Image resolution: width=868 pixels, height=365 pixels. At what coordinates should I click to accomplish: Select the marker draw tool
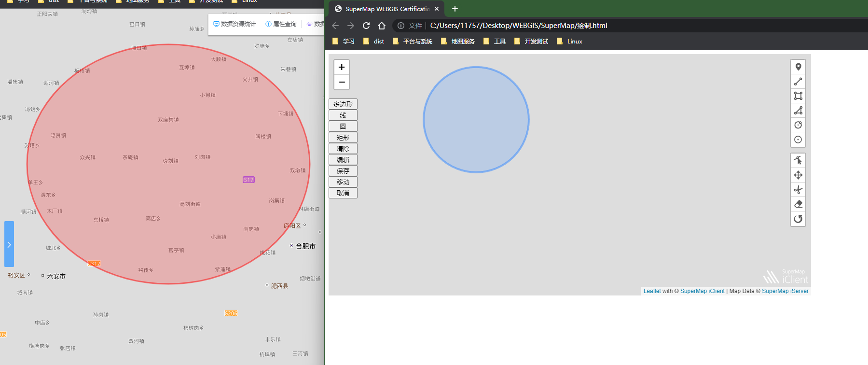(x=798, y=67)
